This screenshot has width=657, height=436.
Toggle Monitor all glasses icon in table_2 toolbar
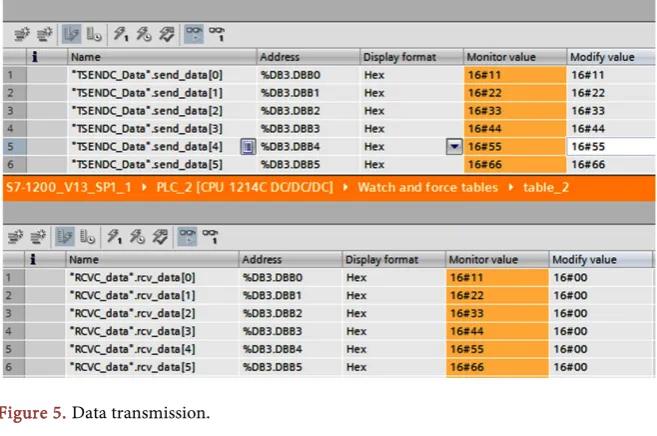187,237
